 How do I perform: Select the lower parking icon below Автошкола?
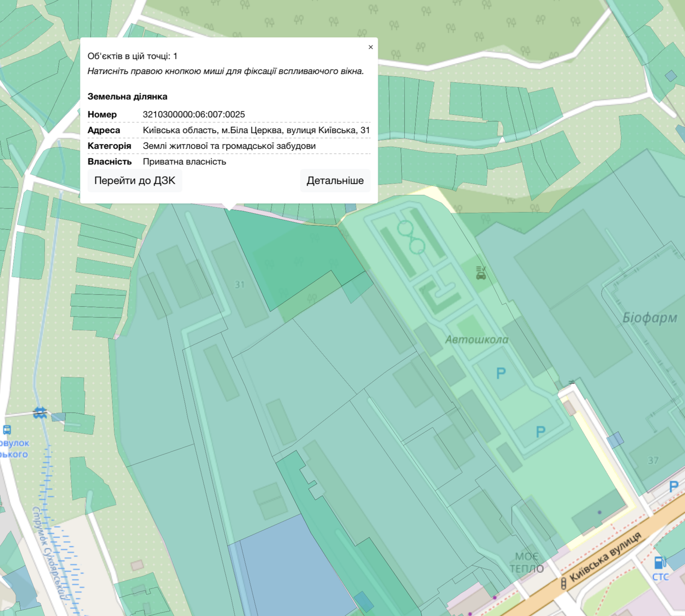(540, 432)
